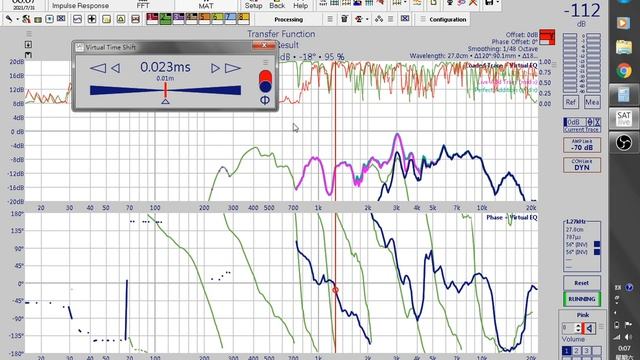Step time shift back by small increment

116,68
